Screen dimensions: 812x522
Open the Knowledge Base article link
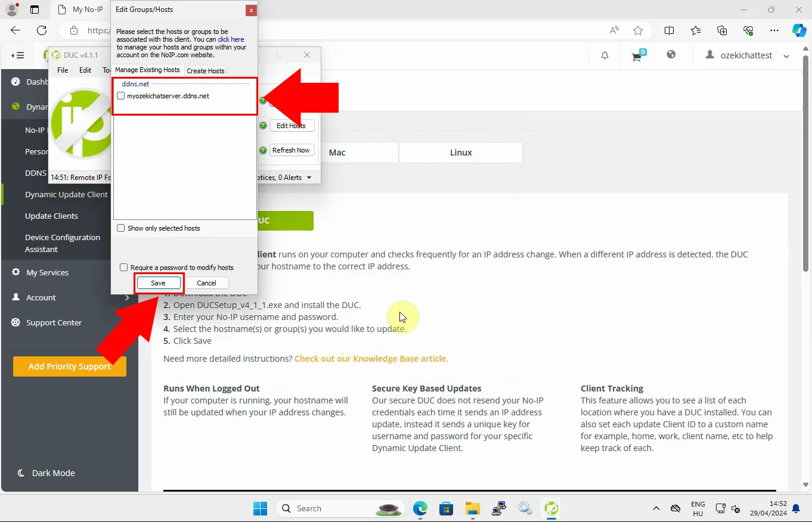tap(371, 359)
